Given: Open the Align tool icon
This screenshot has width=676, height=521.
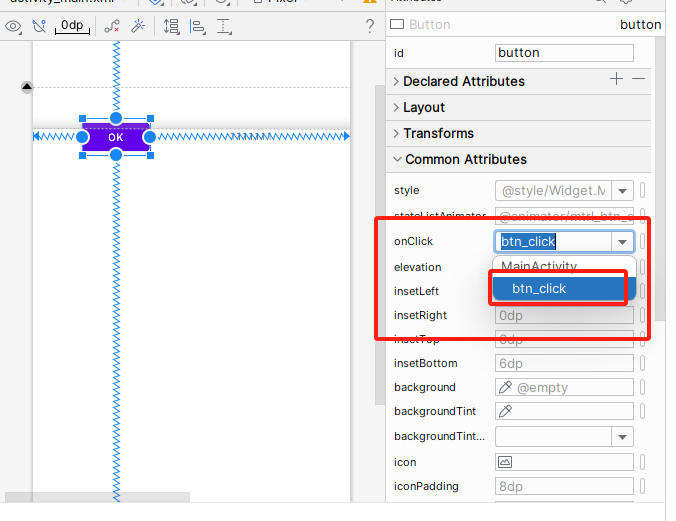Looking at the screenshot, I should click(x=197, y=26).
